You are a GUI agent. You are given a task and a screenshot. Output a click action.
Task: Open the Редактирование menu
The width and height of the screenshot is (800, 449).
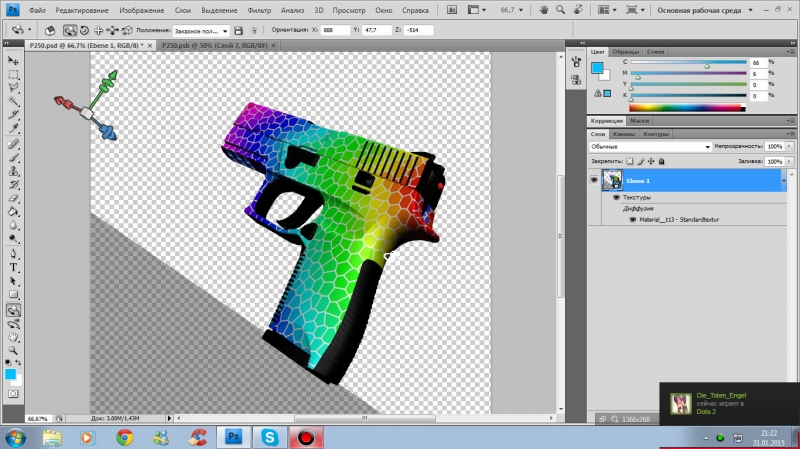(82, 10)
